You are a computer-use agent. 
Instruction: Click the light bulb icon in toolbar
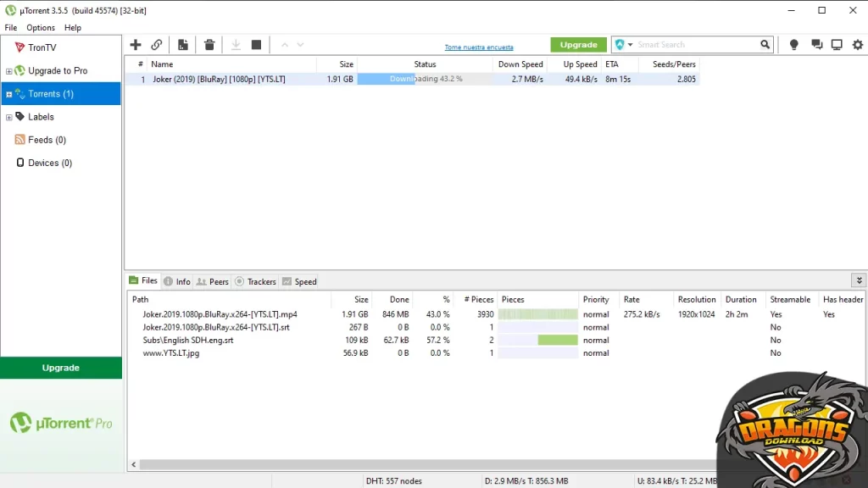pos(794,45)
